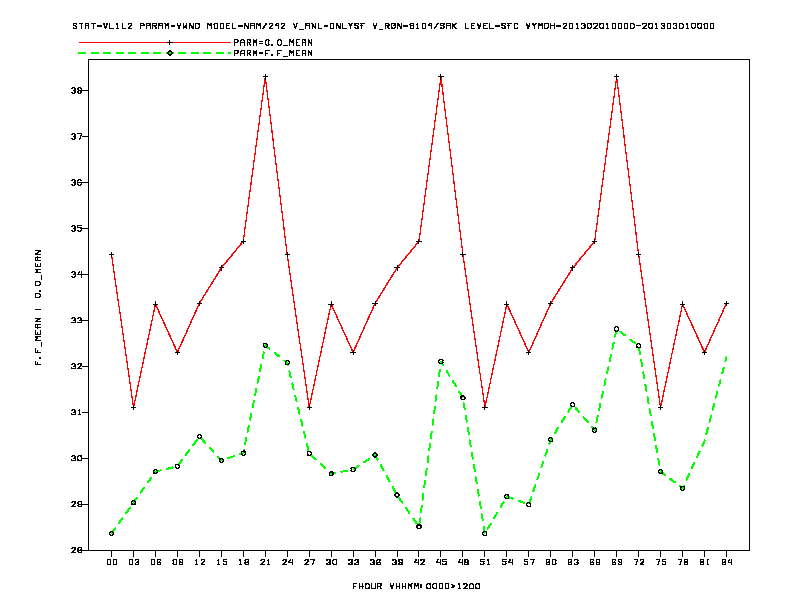
Task: Click the x-axis hour label 24
Action: [x=287, y=562]
